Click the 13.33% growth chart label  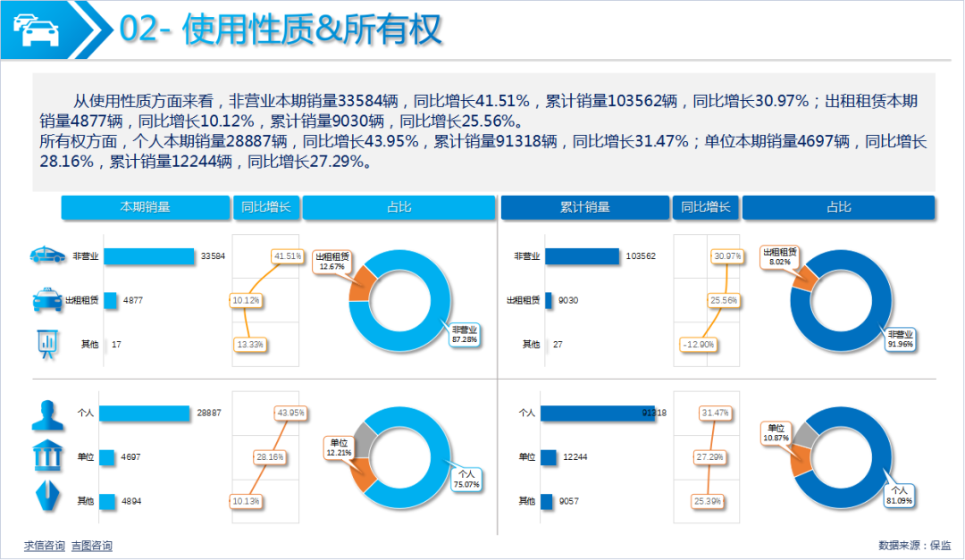click(250, 345)
